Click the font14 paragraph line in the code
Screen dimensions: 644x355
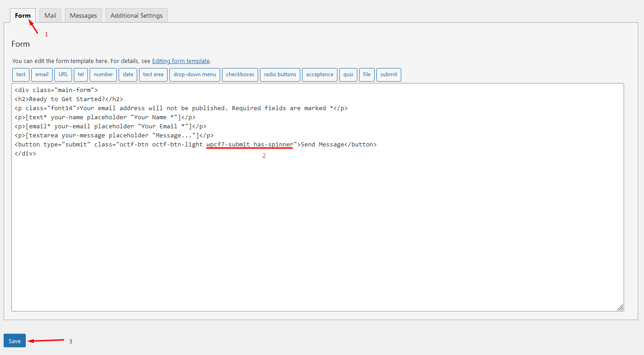pos(181,108)
